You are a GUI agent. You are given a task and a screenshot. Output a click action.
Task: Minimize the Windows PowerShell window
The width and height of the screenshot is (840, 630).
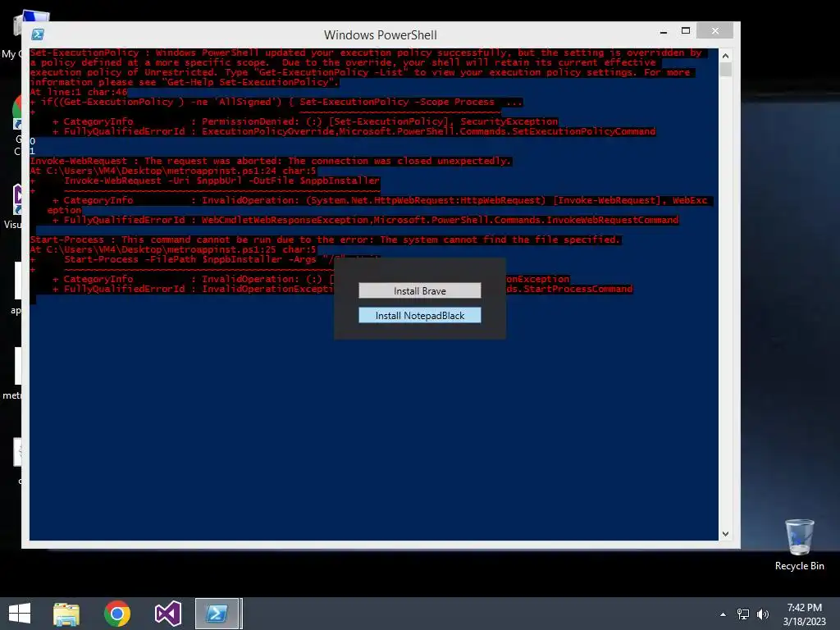tap(664, 32)
